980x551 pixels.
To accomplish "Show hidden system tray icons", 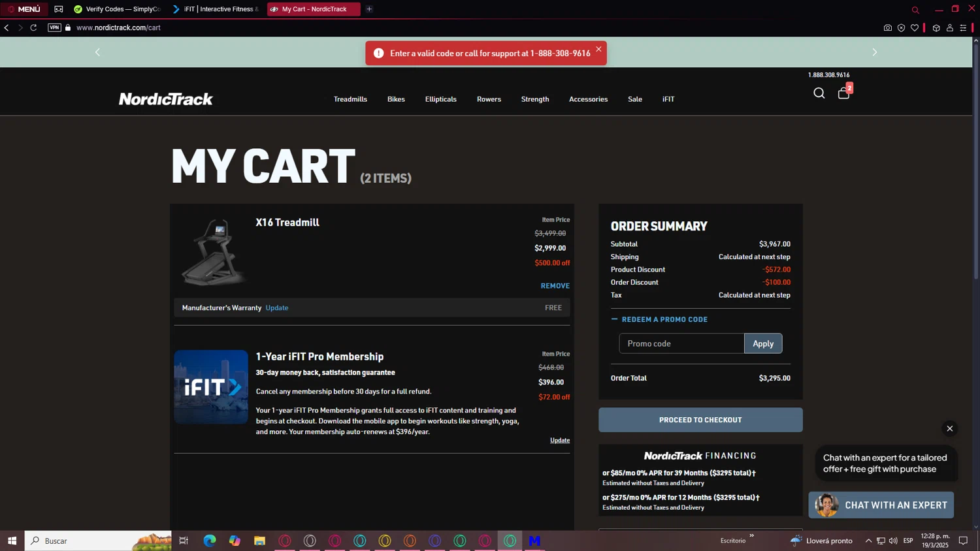I will (868, 541).
